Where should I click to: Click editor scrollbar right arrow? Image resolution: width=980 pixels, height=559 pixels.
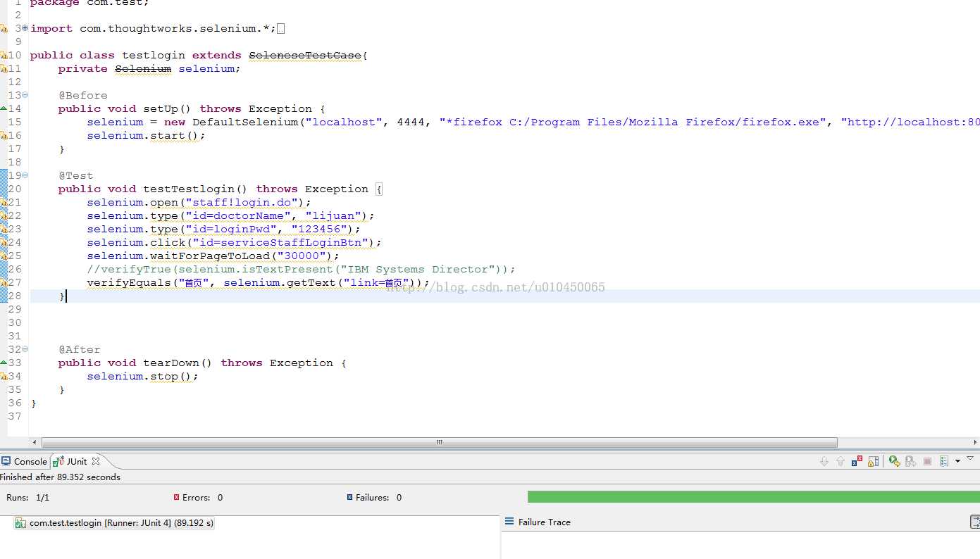click(975, 442)
